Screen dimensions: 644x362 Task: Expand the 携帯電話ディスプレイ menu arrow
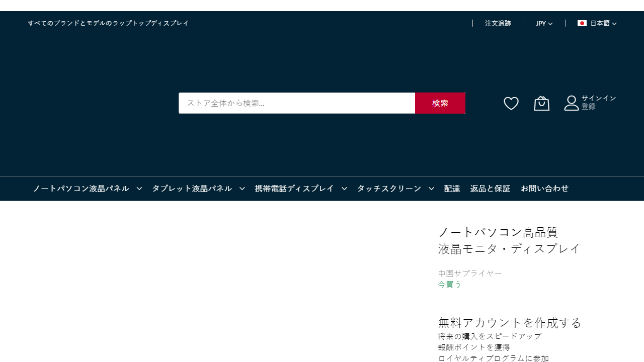point(344,189)
